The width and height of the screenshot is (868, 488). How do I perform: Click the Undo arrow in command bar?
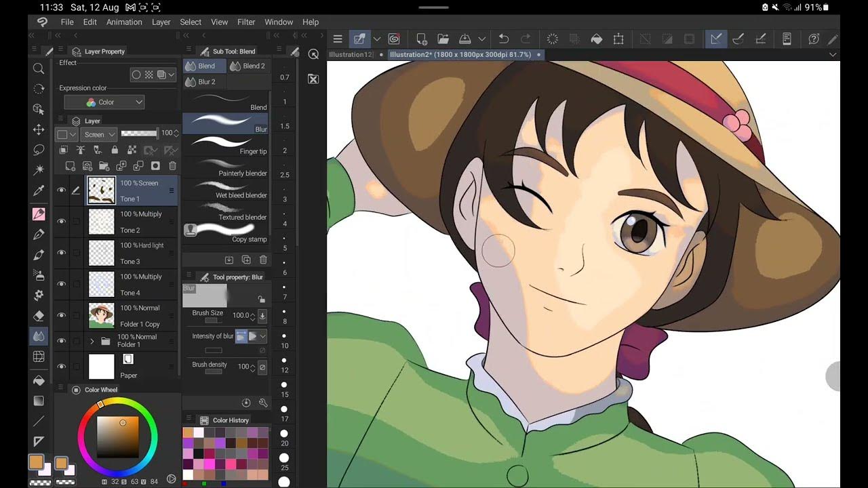pyautogui.click(x=503, y=39)
